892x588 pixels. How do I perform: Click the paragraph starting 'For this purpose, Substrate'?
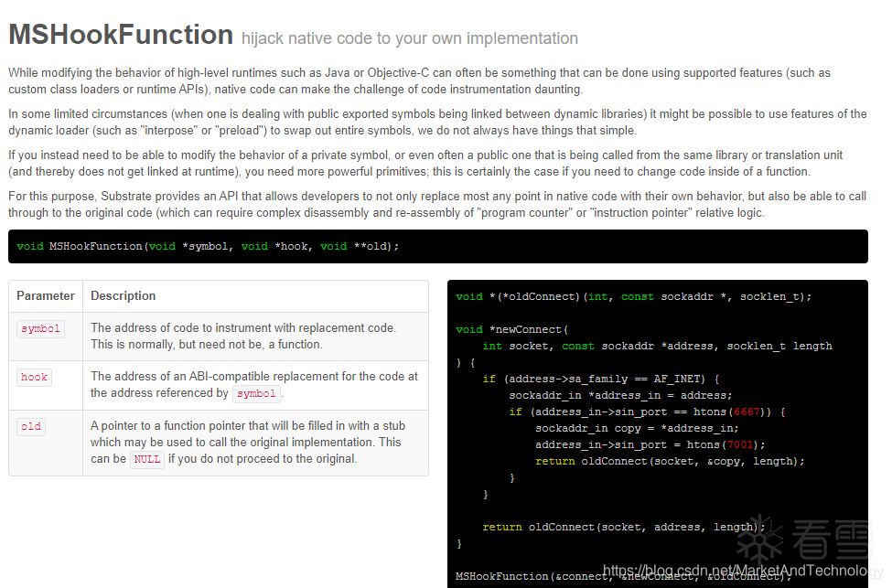coord(437,204)
